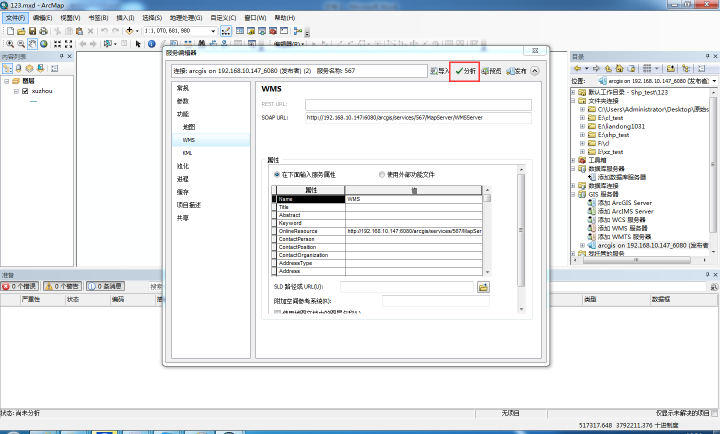Select the Zoom Out tool
This screenshot has width=720, height=434.
[21, 44]
